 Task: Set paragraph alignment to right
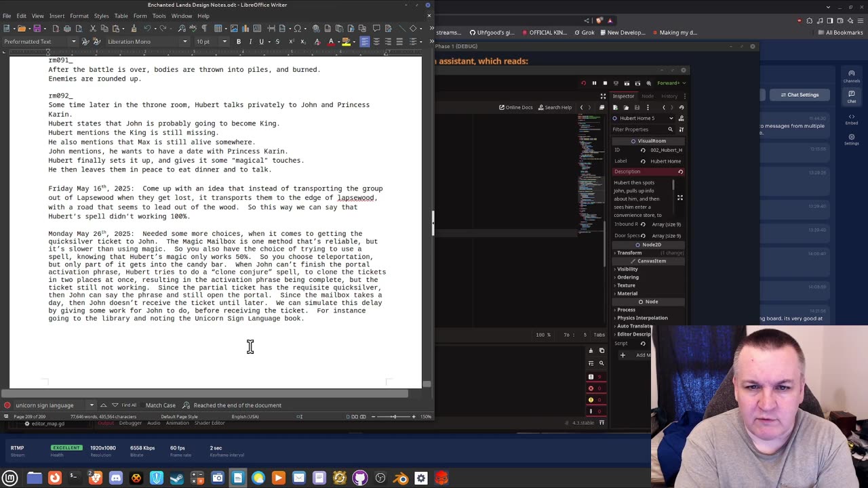coord(388,42)
